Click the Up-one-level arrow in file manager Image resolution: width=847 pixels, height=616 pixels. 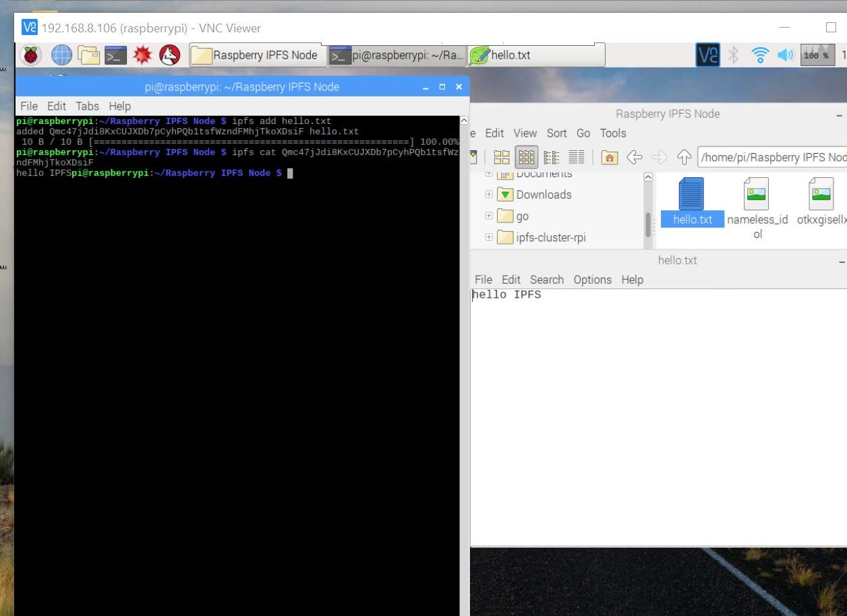684,157
